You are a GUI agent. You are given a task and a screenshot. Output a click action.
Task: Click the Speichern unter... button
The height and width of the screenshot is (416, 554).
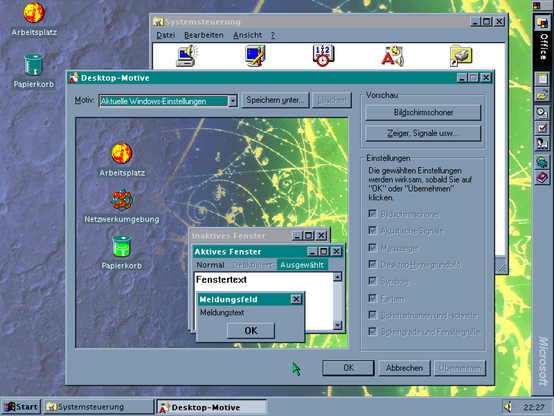[x=276, y=100]
